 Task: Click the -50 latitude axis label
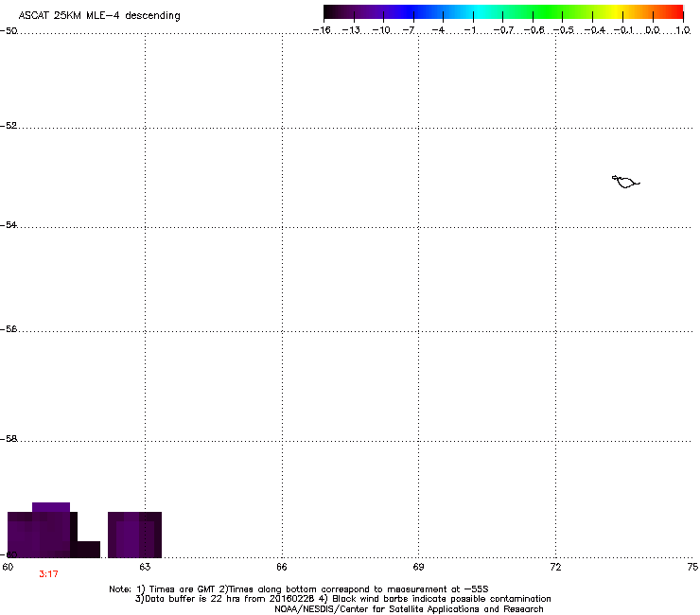[9, 31]
